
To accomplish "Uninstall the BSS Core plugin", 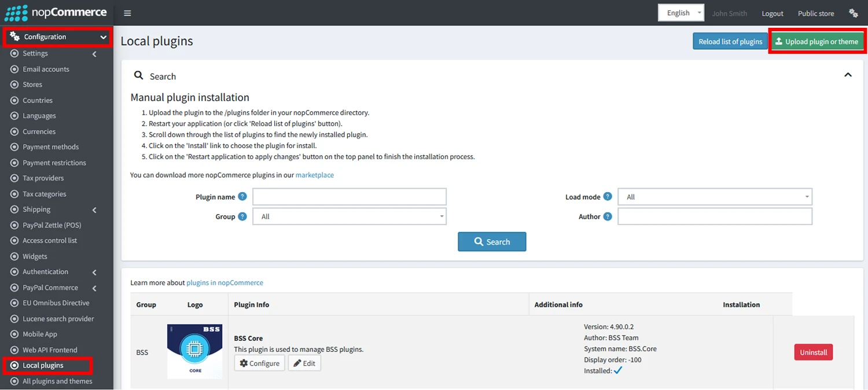I will 813,352.
